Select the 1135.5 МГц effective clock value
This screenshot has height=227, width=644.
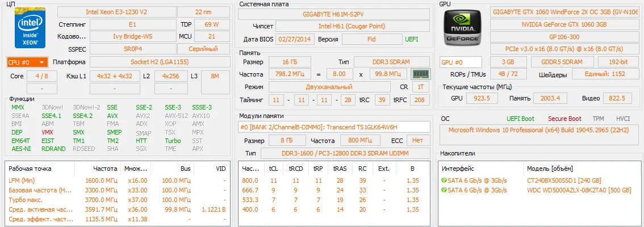coord(102,220)
